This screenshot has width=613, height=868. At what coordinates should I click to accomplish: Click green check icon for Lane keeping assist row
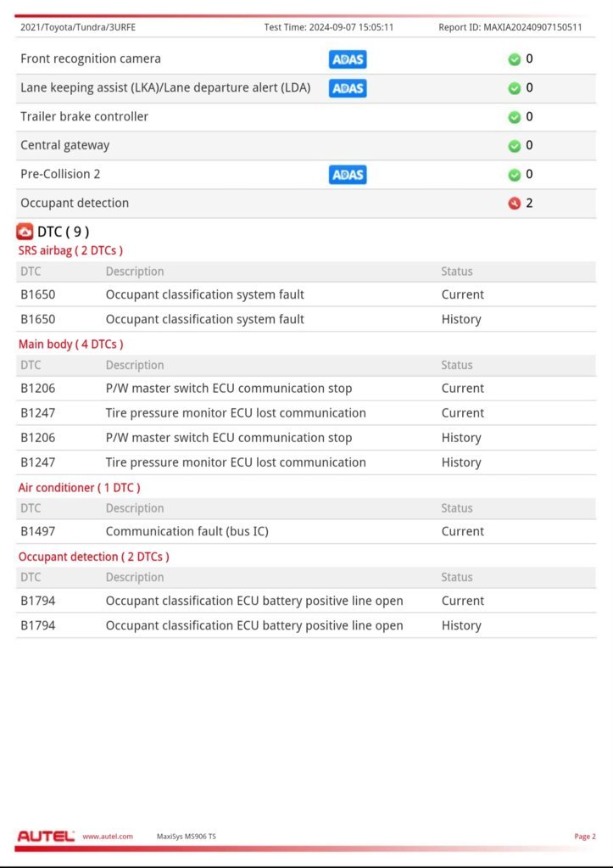click(x=515, y=88)
